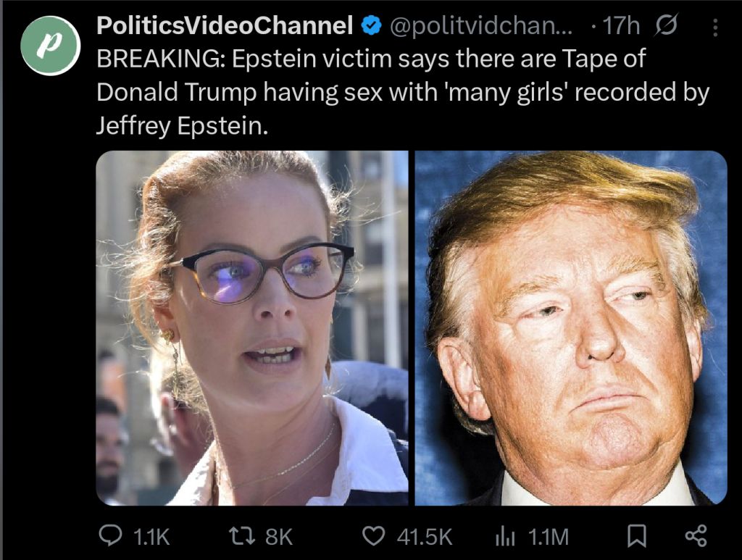Like the post with heart icon
The width and height of the screenshot is (742, 560).
[x=373, y=536]
